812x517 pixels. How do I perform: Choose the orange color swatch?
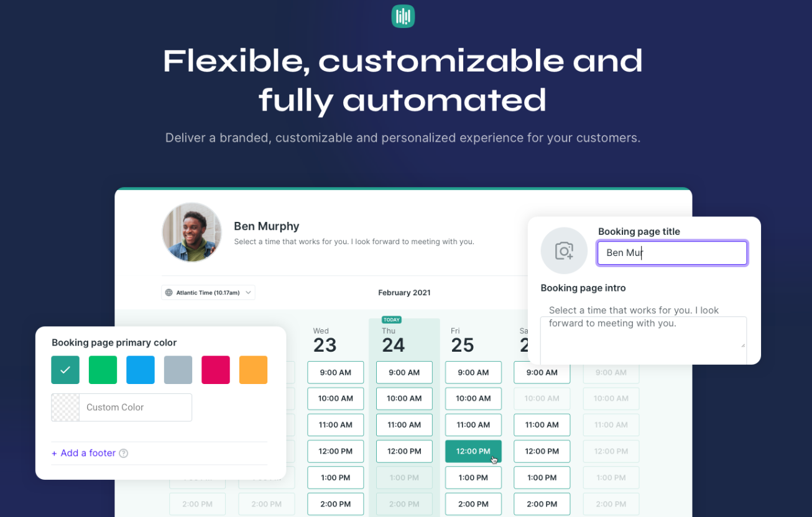tap(253, 370)
